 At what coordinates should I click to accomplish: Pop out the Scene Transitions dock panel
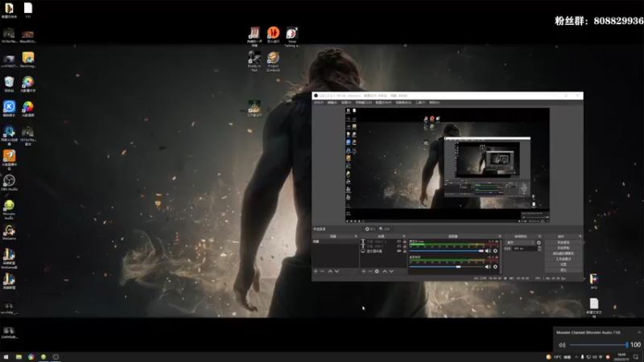coord(539,237)
